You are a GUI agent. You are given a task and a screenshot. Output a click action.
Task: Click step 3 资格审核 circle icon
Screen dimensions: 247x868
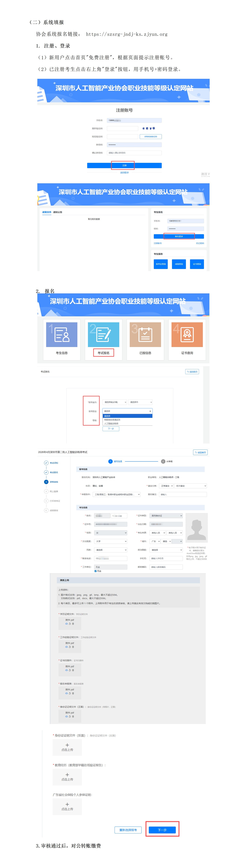[46, 482]
